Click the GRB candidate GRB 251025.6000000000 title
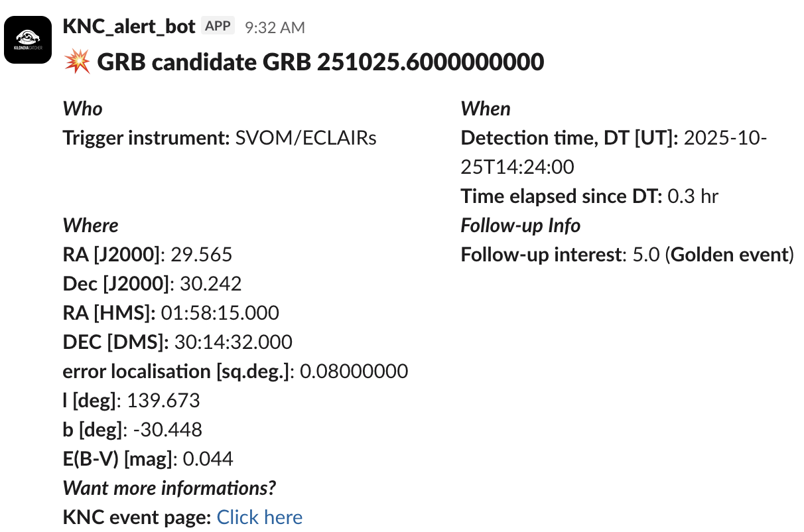The width and height of the screenshot is (804, 532). [320, 62]
